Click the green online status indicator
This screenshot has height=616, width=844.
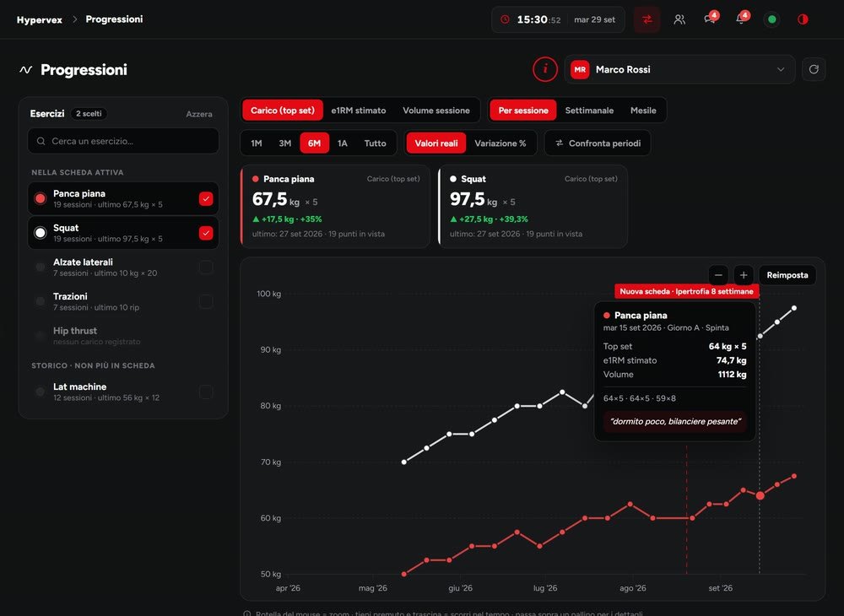coord(772,19)
